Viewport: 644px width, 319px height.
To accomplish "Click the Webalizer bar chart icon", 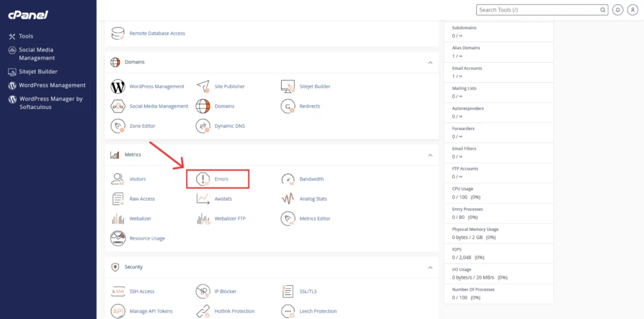I will click(118, 219).
